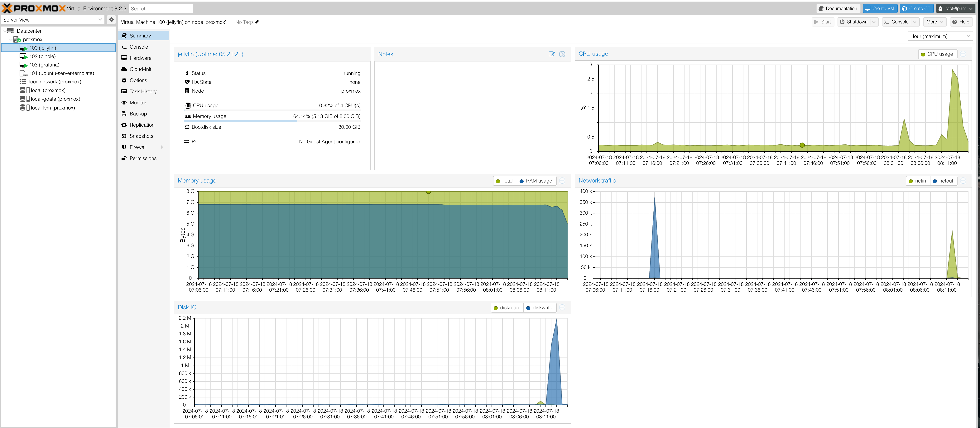Image resolution: width=980 pixels, height=428 pixels.
Task: Click the memory chart data point marker
Action: coord(428,192)
